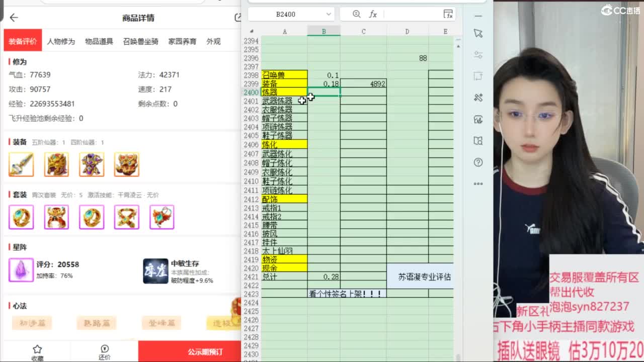Open the 家园养育 tab

click(x=182, y=41)
